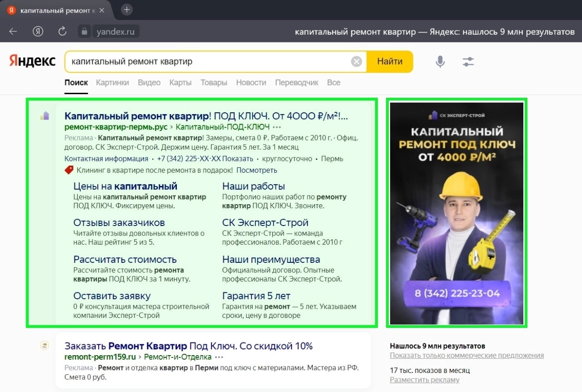
Task: Reveal phone number with Показать
Action: tap(238, 159)
